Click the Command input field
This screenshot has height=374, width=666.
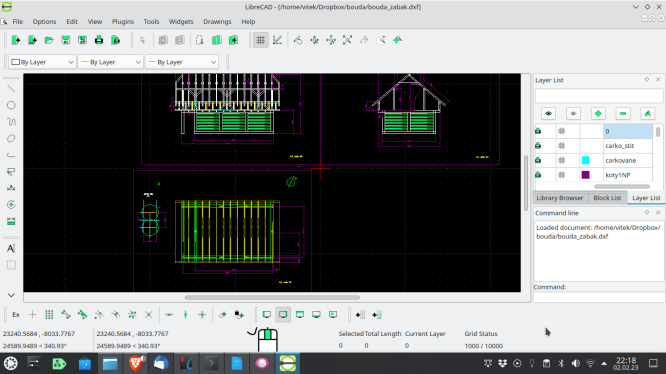point(598,297)
